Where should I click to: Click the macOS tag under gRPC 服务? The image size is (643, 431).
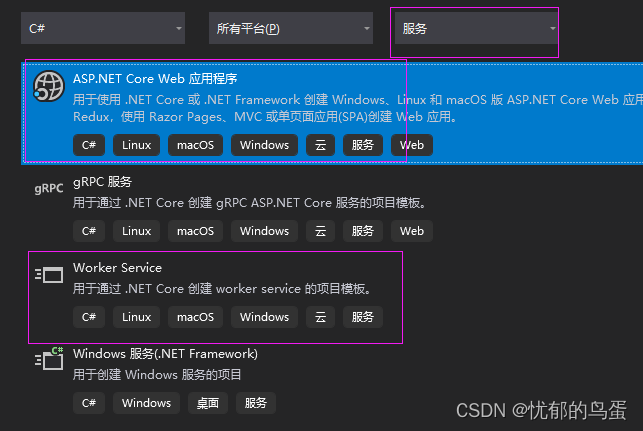(195, 231)
